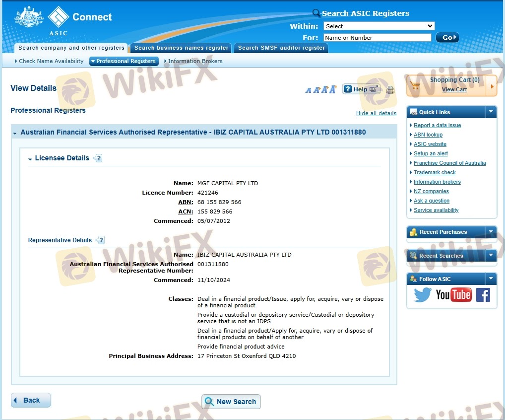Open the Within select dropdown
Viewport: 505px width, 420px height.
click(379, 26)
